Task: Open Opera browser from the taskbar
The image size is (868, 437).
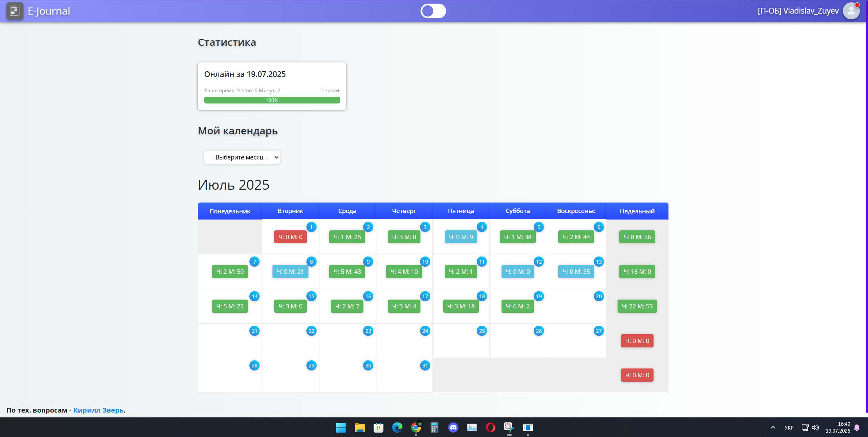Action: (x=490, y=427)
